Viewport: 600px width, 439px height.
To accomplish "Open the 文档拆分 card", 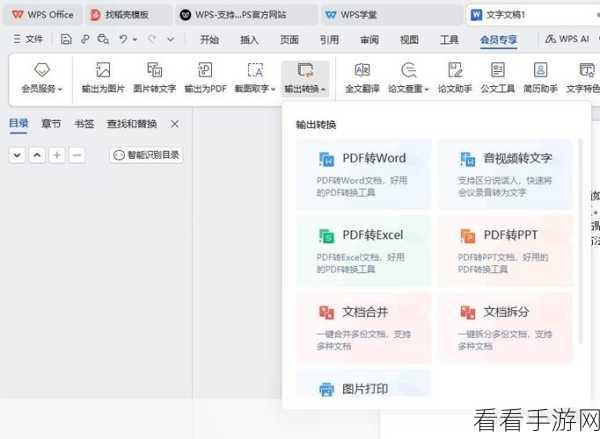I will [x=505, y=328].
